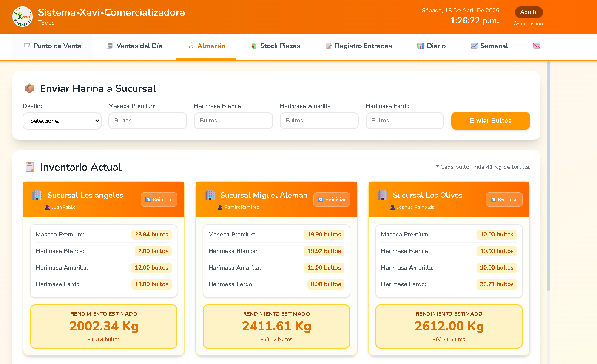Click the clipboard icon beside Inventario Actual
The image size is (597, 364).
pos(29,167)
